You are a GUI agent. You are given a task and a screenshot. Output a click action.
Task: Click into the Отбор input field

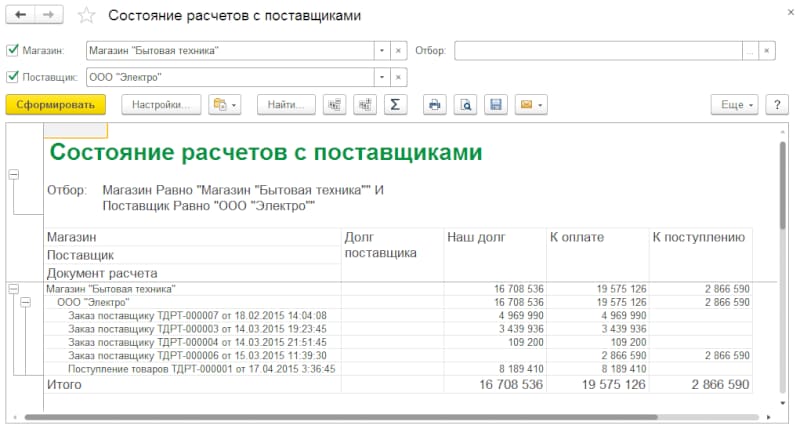pos(597,50)
